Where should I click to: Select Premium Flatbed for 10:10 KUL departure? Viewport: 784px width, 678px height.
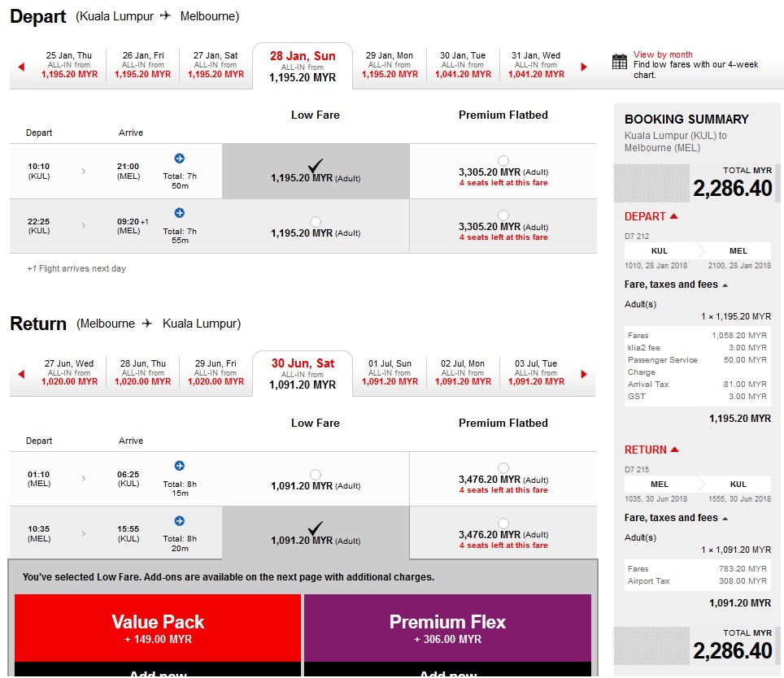503,161
